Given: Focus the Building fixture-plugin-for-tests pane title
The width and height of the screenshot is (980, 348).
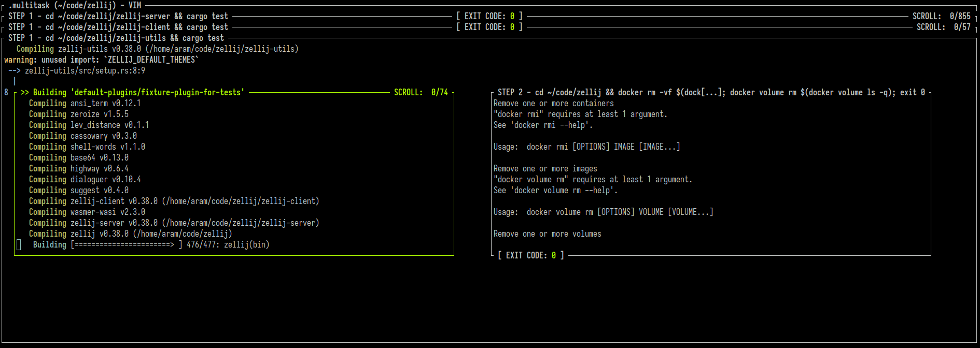Looking at the screenshot, I should (x=133, y=92).
